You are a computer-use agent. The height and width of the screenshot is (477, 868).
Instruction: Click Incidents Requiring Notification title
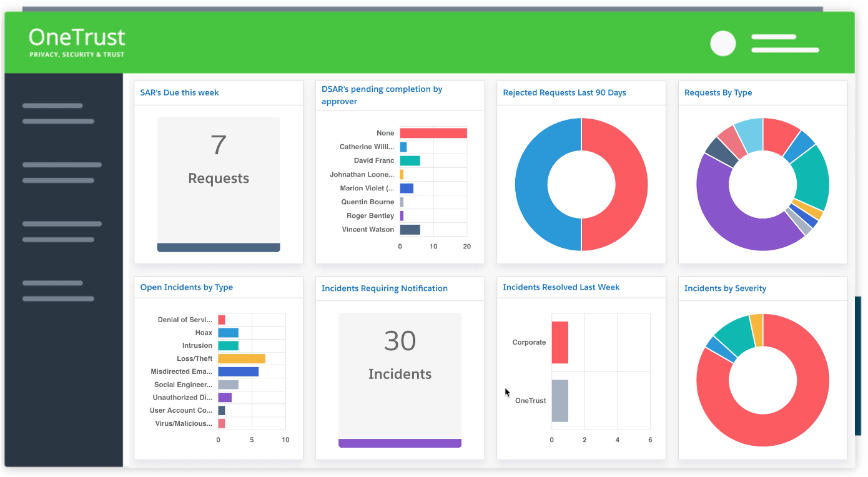pos(385,288)
